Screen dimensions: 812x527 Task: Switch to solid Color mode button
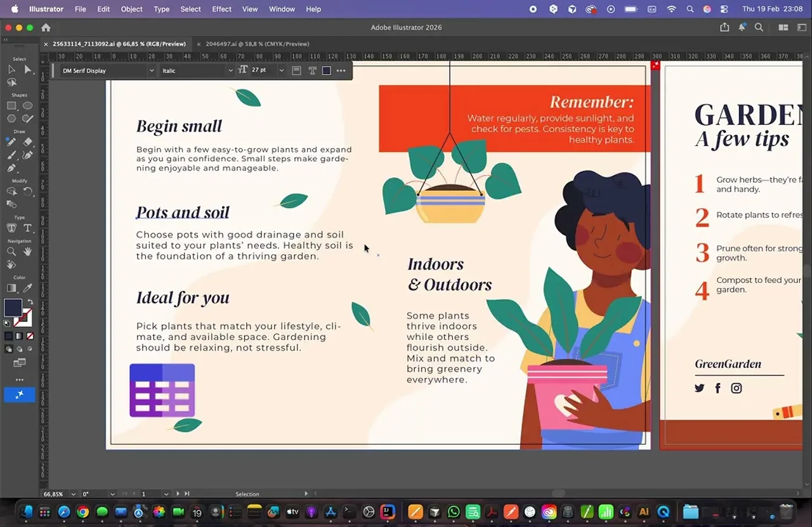point(8,336)
